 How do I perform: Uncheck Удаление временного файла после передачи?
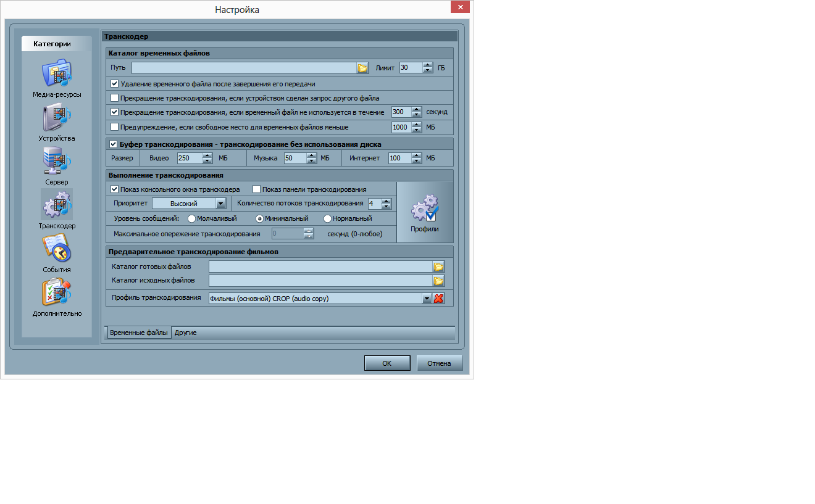click(114, 83)
